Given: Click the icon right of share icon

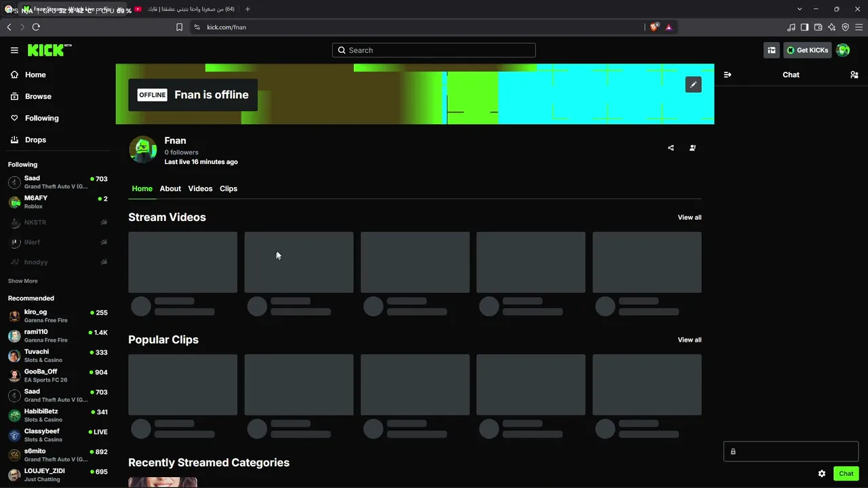Looking at the screenshot, I should (692, 148).
